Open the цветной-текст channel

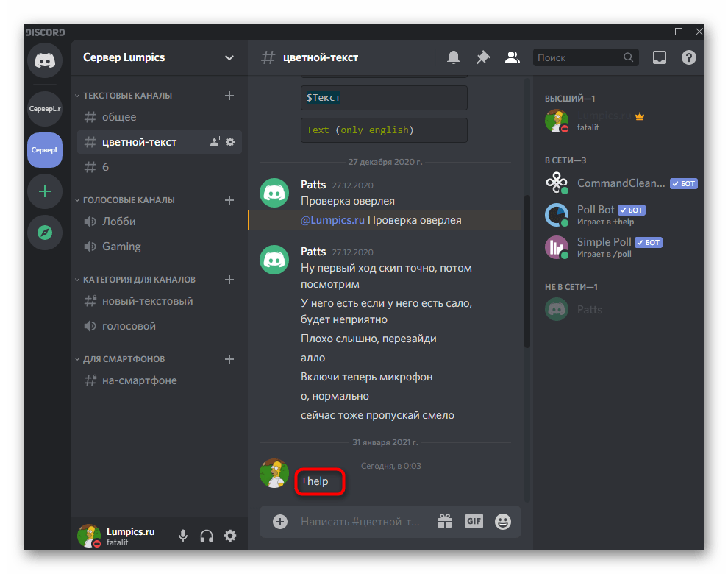[x=160, y=142]
